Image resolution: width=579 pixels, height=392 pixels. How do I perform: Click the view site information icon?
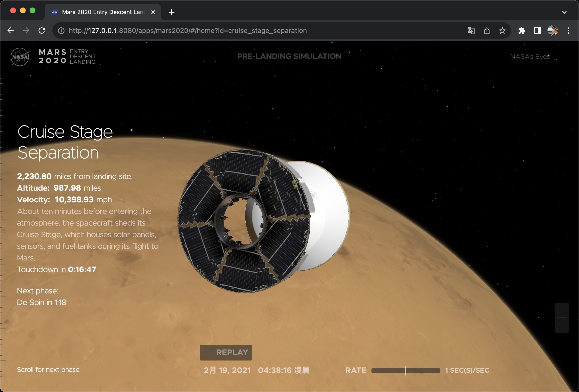coord(61,31)
